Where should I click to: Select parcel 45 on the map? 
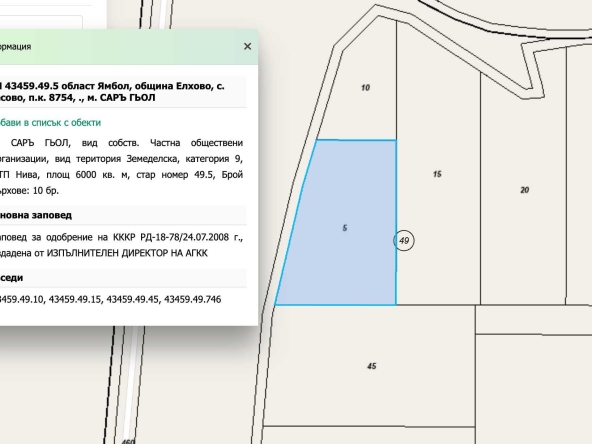(x=372, y=366)
